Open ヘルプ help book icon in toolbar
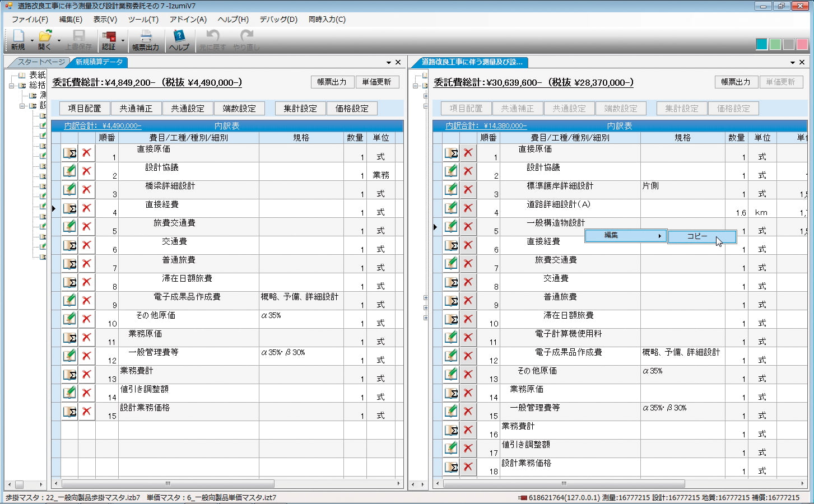This screenshot has height=504, width=814. [x=179, y=39]
